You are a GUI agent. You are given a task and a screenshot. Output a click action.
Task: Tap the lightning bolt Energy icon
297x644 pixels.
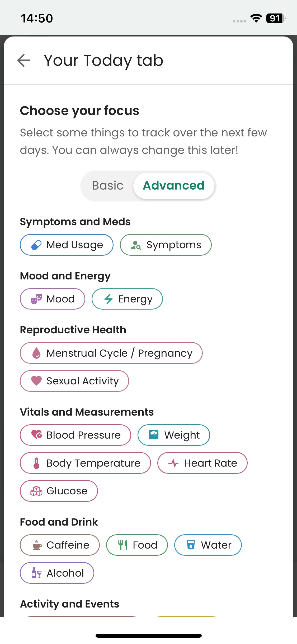109,299
